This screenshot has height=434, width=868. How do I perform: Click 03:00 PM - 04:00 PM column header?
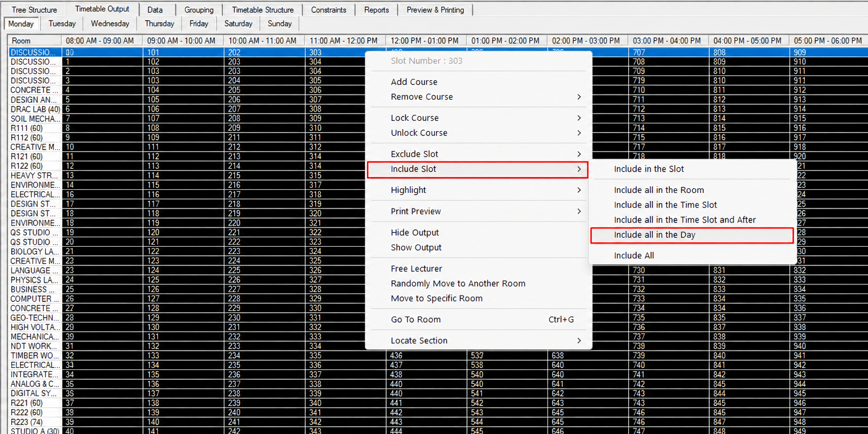click(x=668, y=41)
